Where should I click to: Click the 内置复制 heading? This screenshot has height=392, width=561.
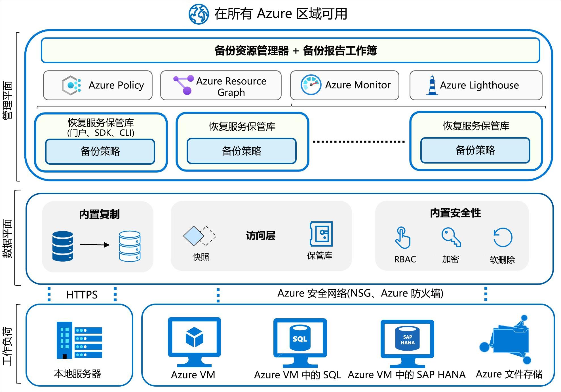[99, 214]
